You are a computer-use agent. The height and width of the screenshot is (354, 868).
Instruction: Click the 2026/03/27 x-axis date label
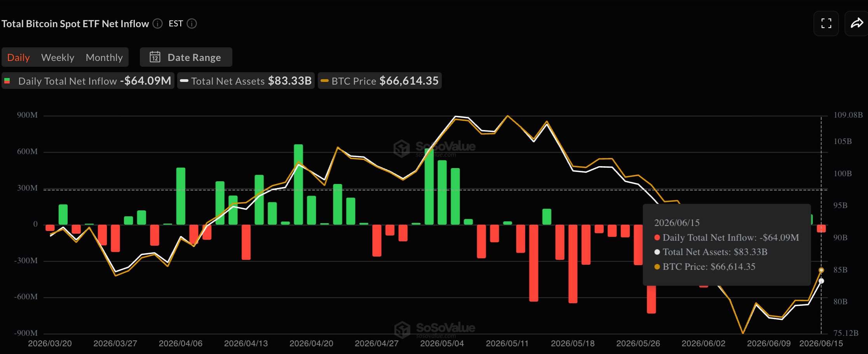115,344
